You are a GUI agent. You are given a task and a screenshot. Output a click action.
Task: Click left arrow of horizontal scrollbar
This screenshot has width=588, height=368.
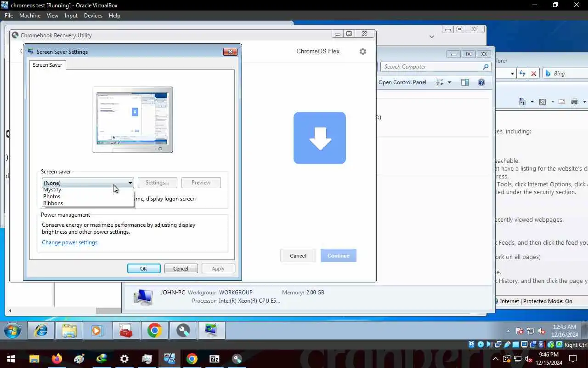[10, 311]
